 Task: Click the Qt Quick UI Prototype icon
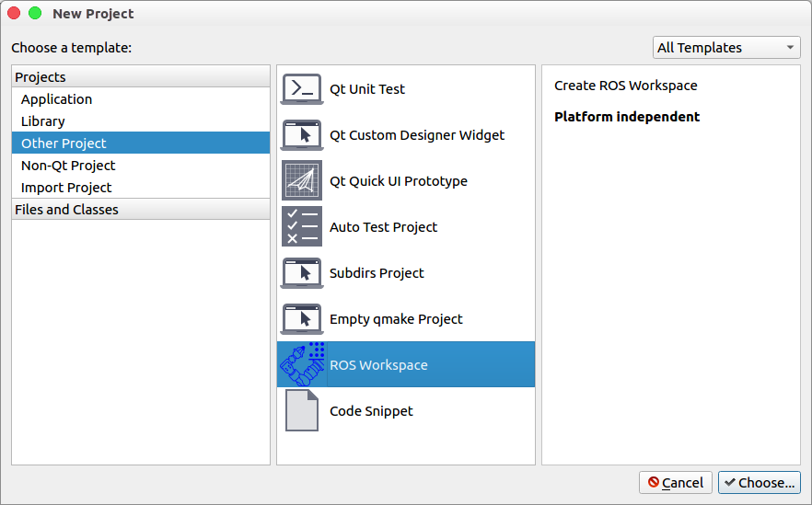click(x=301, y=181)
